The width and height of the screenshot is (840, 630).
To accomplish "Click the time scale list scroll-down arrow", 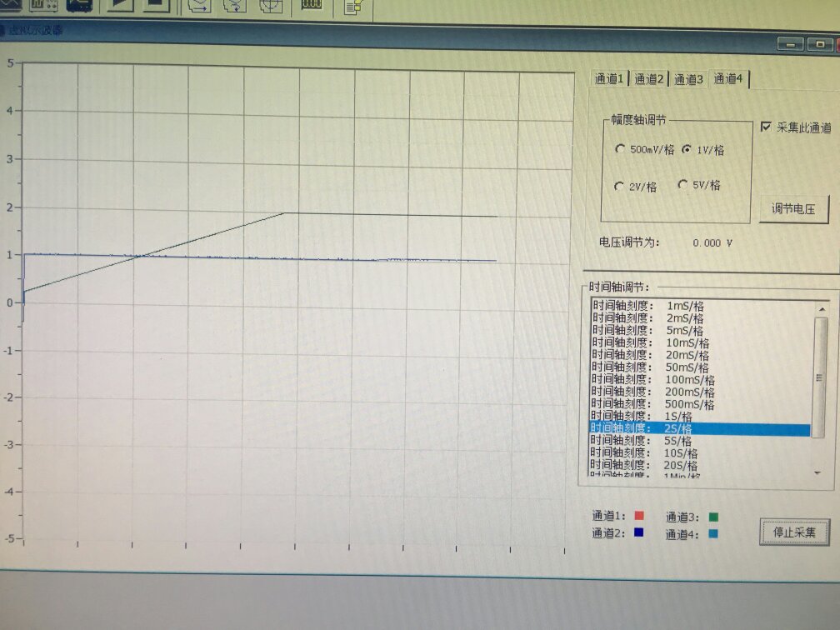I will point(817,472).
